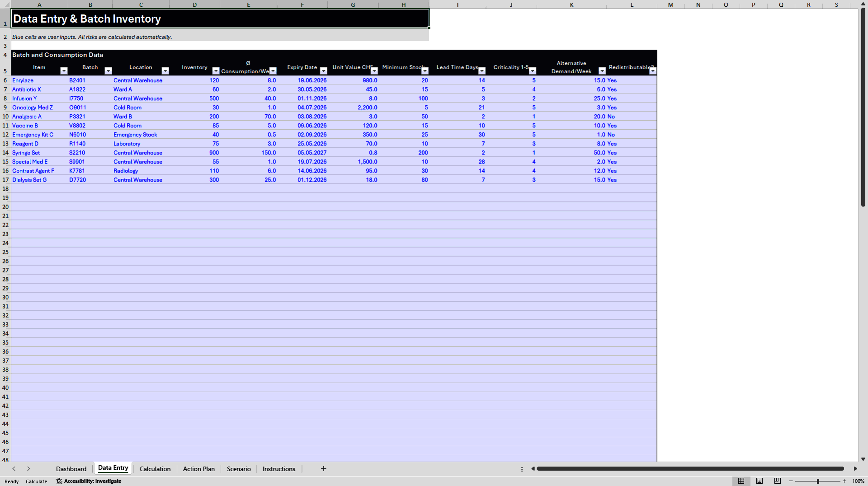Open the Action Plan sheet tab

(198, 469)
